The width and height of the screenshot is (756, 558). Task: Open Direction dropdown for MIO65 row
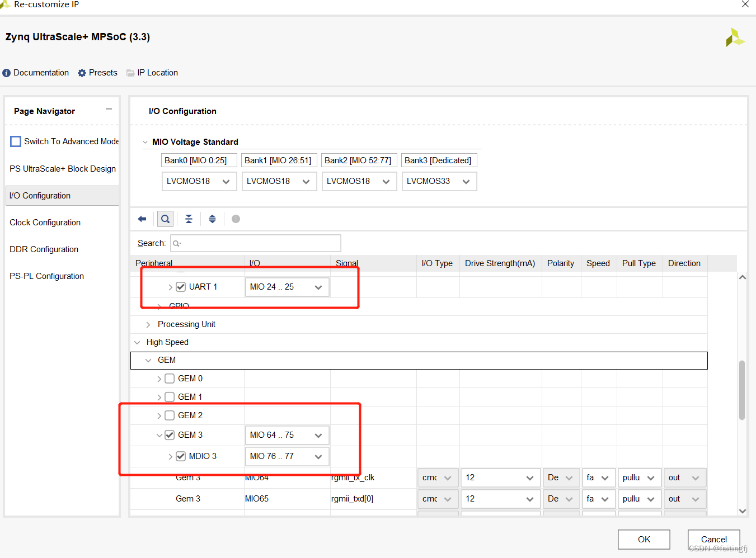click(685, 499)
